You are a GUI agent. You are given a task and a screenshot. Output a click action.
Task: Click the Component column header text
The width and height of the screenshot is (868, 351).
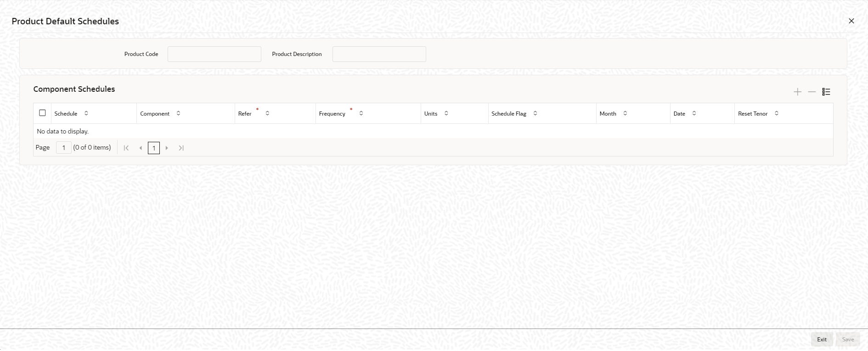click(155, 114)
